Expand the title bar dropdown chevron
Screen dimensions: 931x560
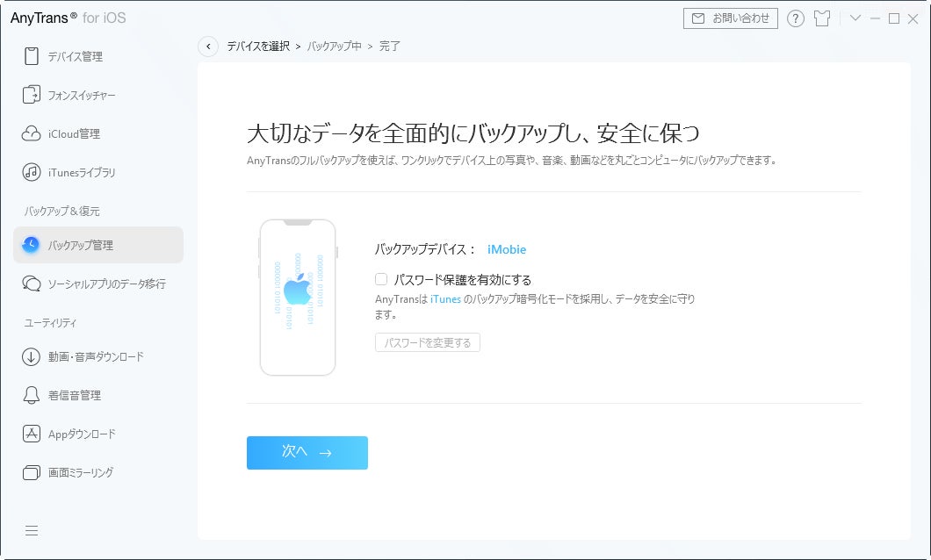pos(855,18)
